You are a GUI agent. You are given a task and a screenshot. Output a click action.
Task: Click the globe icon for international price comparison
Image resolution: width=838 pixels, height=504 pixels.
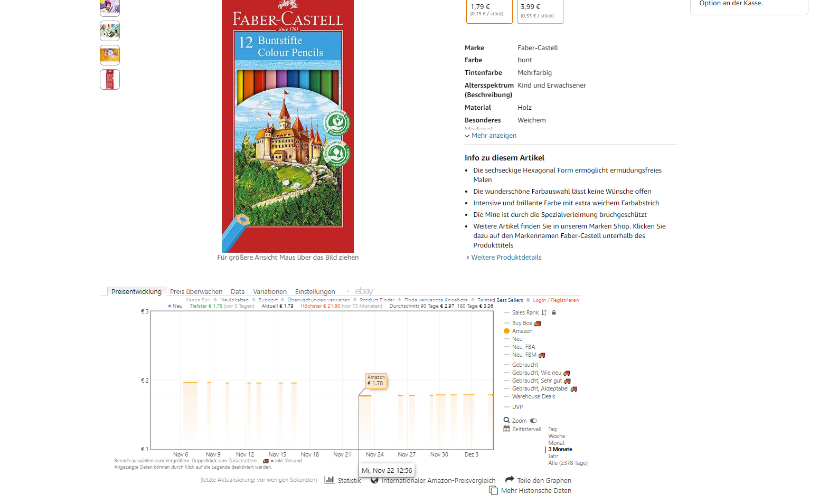pyautogui.click(x=374, y=480)
